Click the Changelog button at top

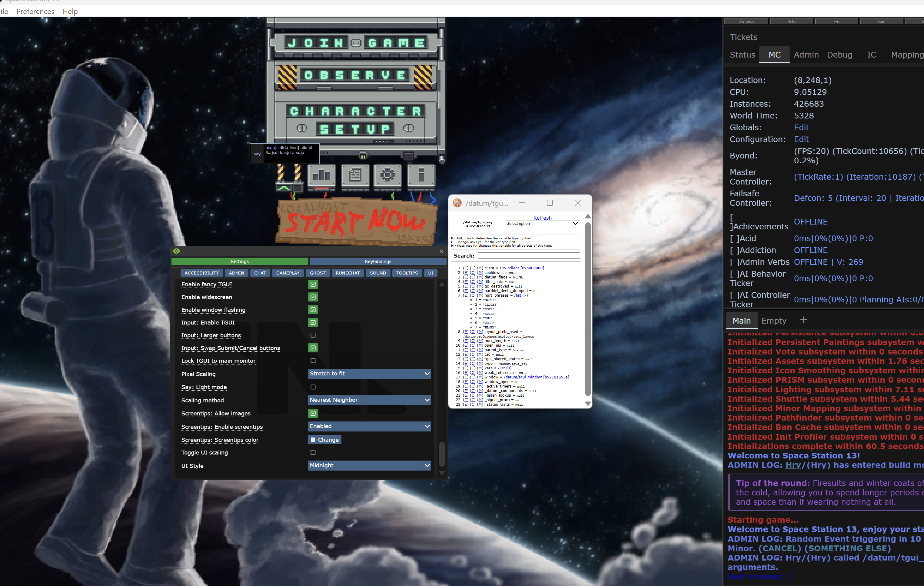pyautogui.click(x=746, y=22)
